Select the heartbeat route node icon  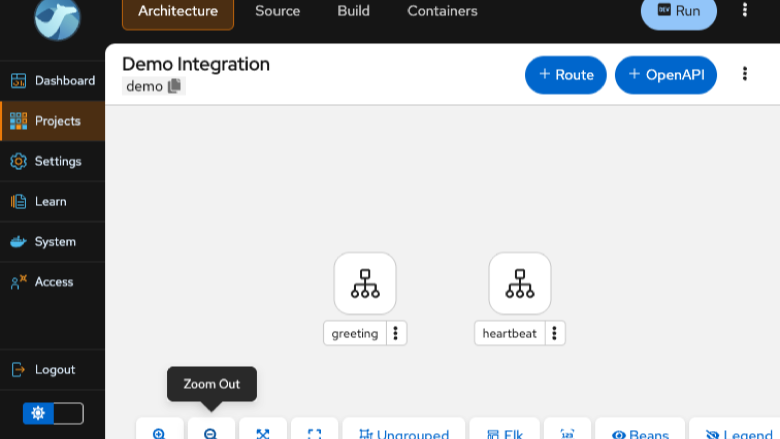520,283
